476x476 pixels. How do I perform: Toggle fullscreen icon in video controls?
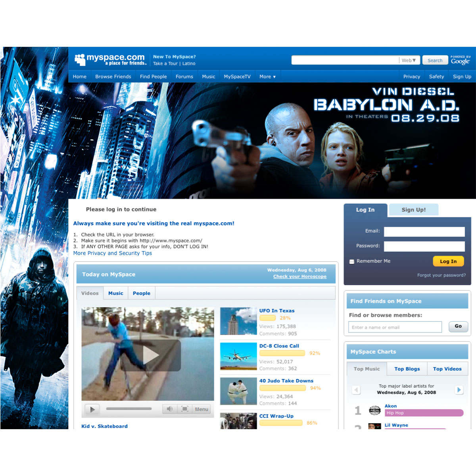tap(185, 409)
